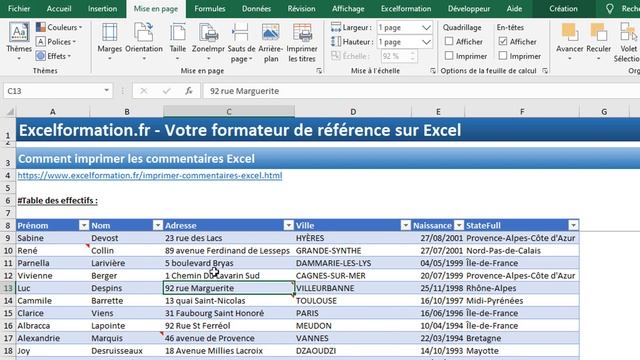This screenshot has width=640, height=360.
Task: Open the Largeur page width dropdown
Action: [426, 28]
